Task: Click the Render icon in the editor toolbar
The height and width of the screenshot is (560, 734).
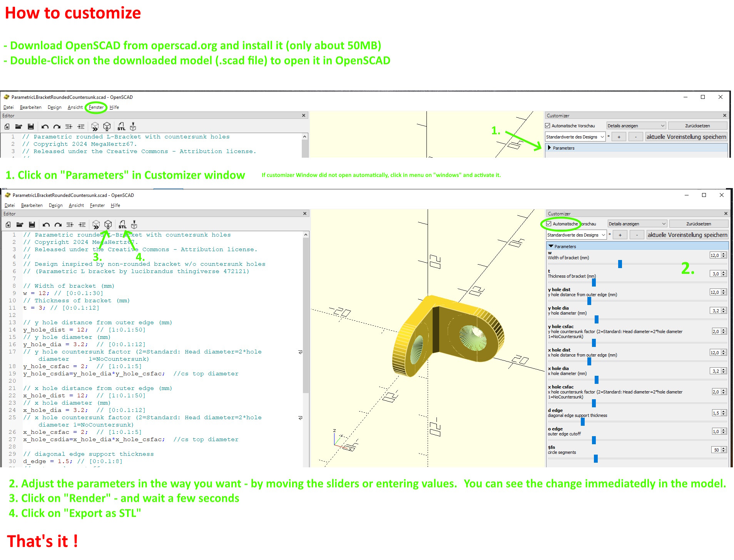Action: [108, 224]
